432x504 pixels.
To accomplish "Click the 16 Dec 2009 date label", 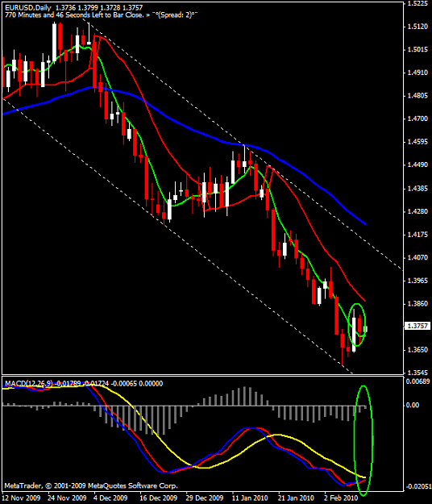I will 158,498.
